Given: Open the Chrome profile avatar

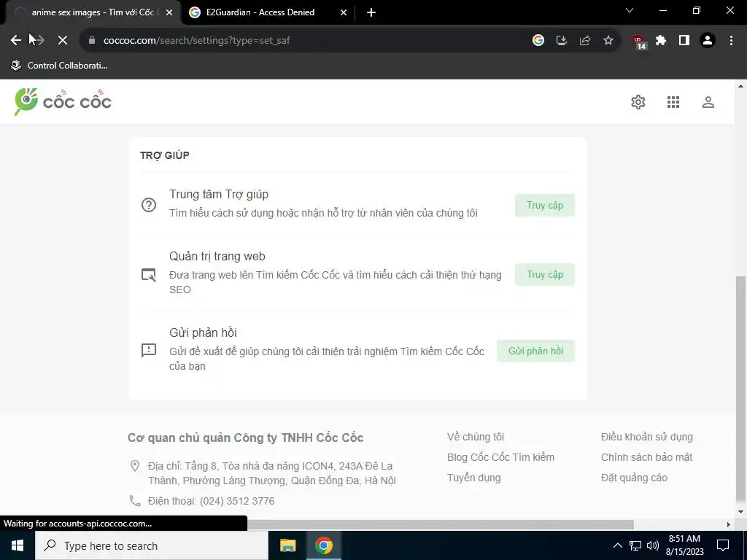Looking at the screenshot, I should tap(708, 41).
